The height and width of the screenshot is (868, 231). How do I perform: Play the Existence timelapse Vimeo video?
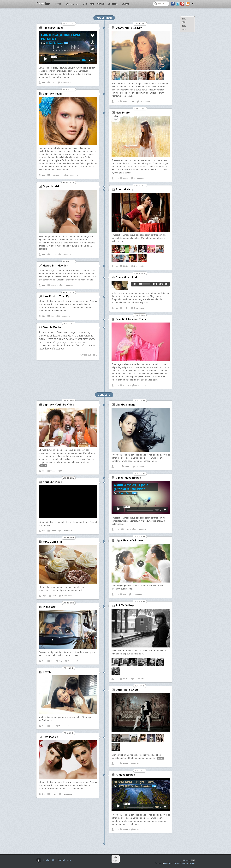coord(46,59)
